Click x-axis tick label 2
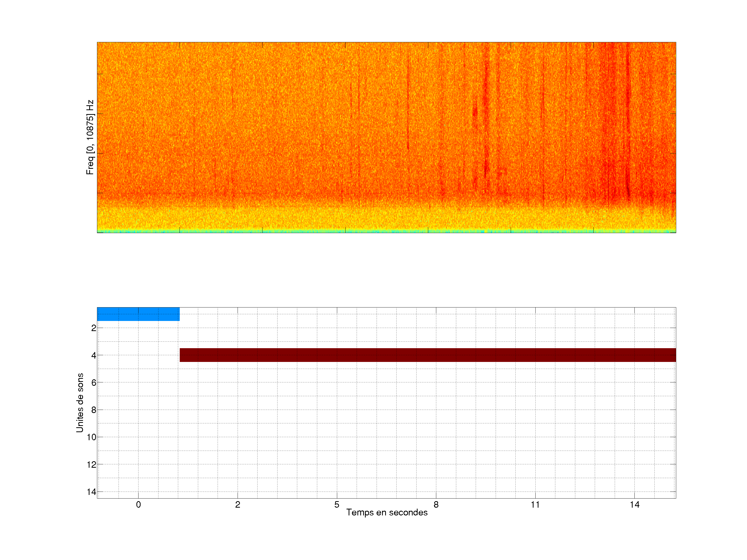This screenshot has width=747, height=560. tap(237, 505)
